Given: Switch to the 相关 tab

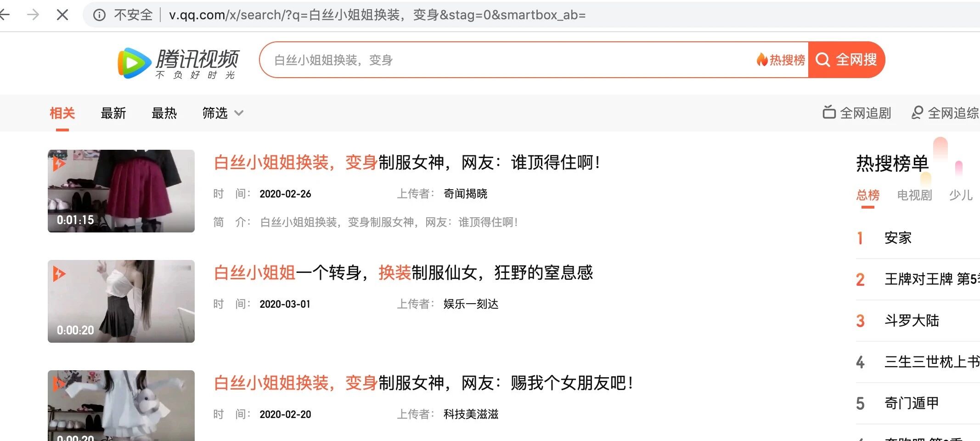Looking at the screenshot, I should (x=62, y=113).
